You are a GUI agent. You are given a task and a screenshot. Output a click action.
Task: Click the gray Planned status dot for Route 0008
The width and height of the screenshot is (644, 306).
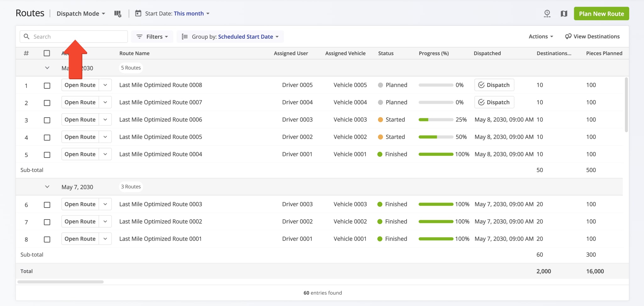coord(380,85)
